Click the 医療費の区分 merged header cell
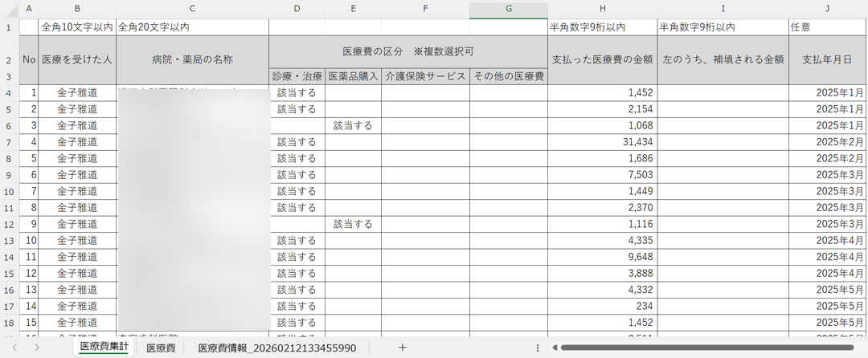Screen dimensions: 868x358 408,51
